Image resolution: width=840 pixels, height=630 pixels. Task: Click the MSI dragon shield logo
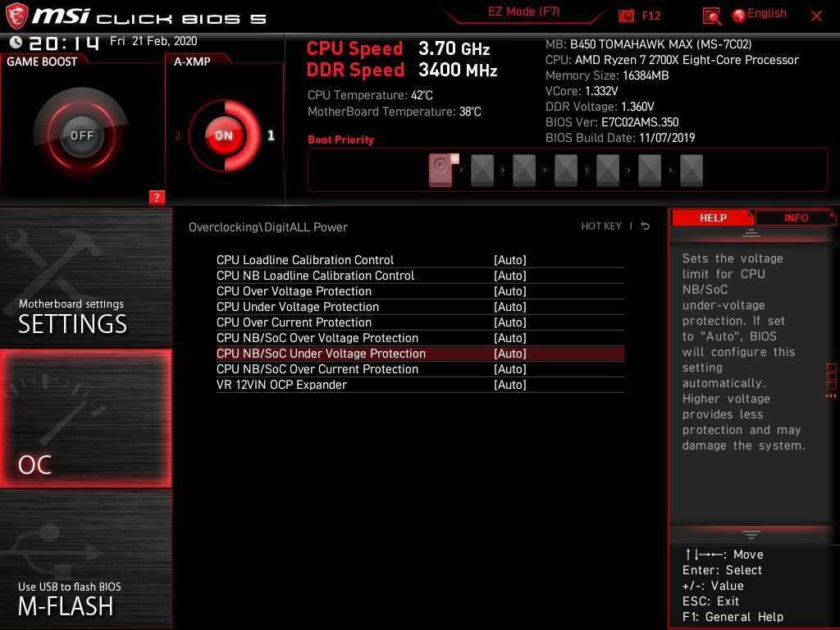(x=16, y=16)
